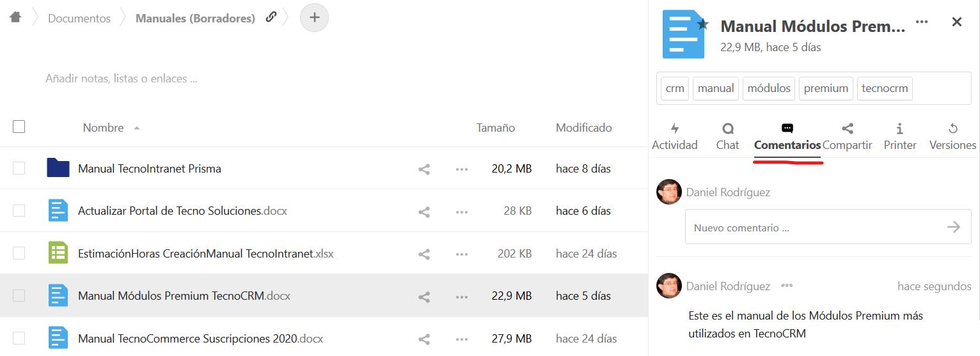Navigate to Documentos in breadcrumb
The height and width of the screenshot is (356, 980).
pyautogui.click(x=79, y=19)
